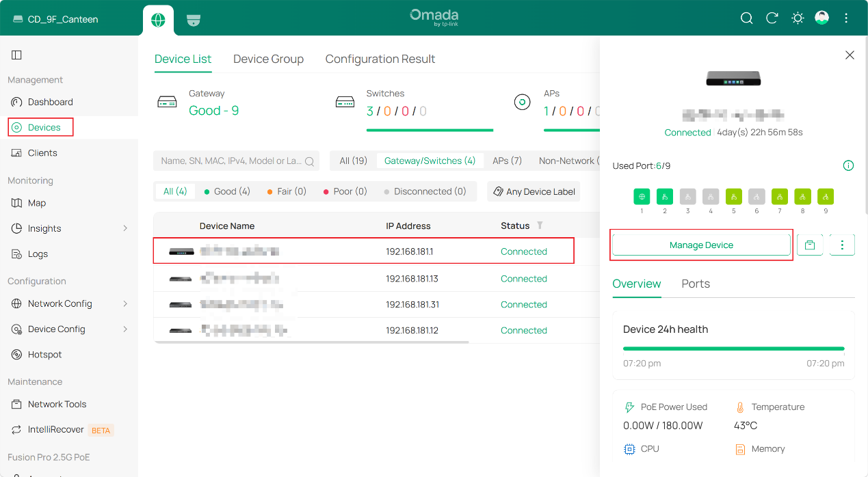
Task: Click the Manage Device button
Action: 701,245
